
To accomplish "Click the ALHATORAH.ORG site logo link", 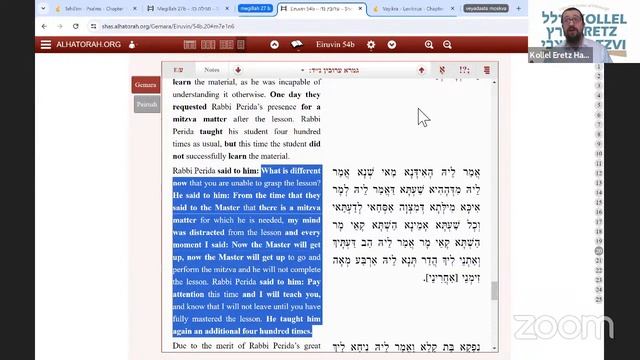I will (x=89, y=44).
